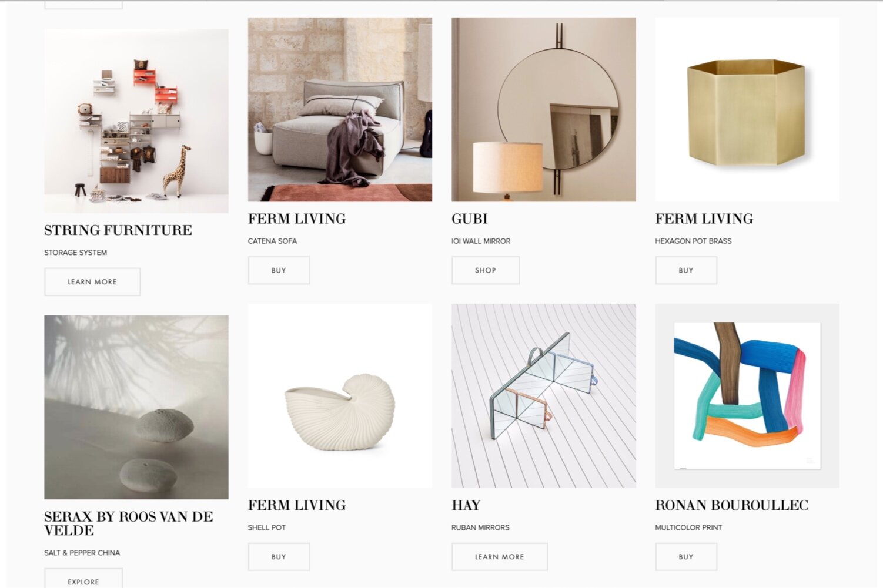Click the Gubi brand heading
This screenshot has height=588, width=883.
point(470,219)
